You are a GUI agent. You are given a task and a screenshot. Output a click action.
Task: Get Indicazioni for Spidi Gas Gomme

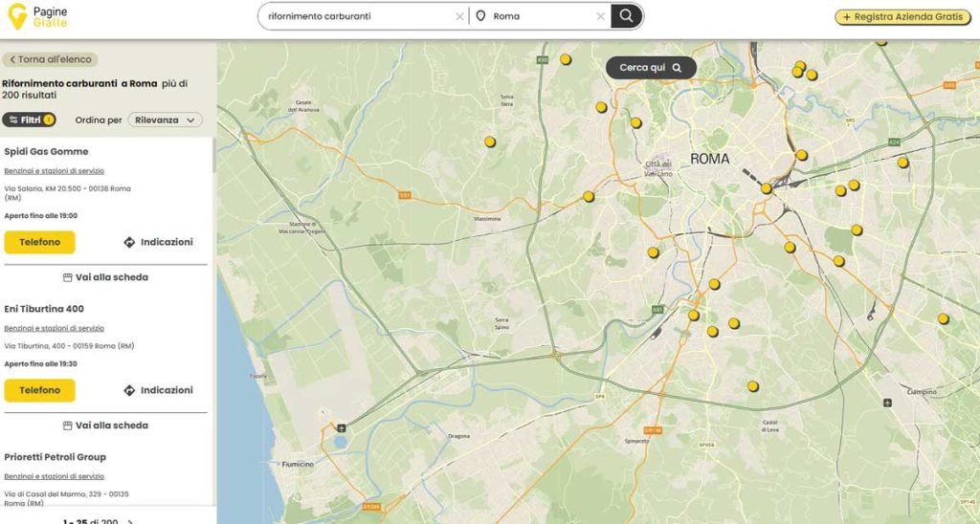(158, 242)
